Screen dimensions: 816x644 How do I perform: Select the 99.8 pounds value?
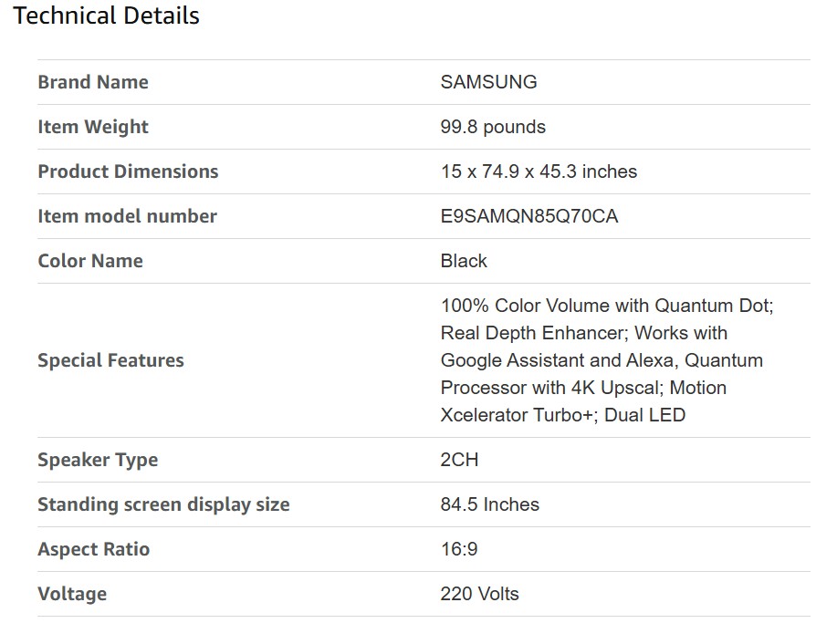[493, 127]
